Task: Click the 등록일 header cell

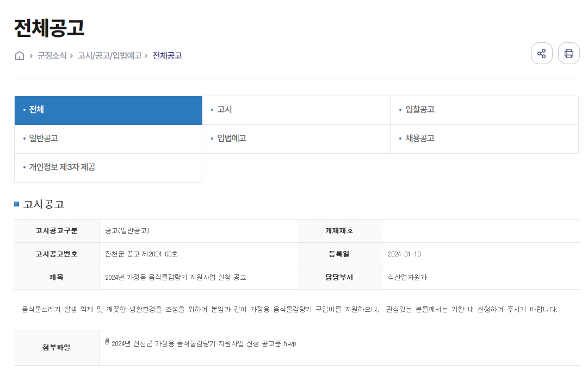Action: (339, 254)
